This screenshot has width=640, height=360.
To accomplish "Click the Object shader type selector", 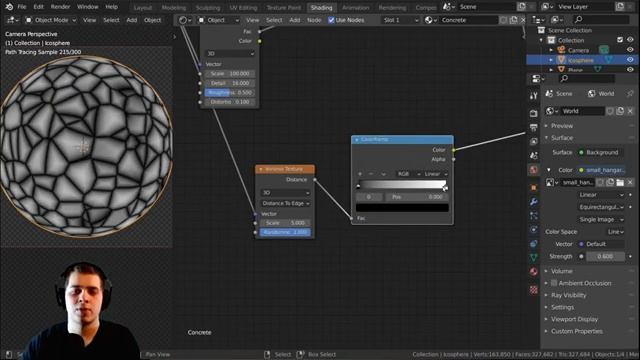I will (x=219, y=20).
